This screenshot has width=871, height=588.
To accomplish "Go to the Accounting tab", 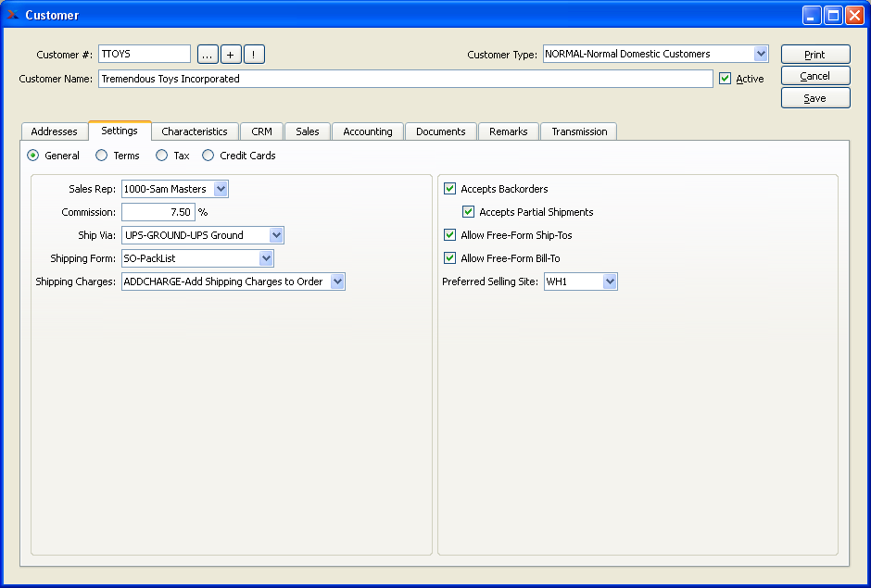I will 368,131.
